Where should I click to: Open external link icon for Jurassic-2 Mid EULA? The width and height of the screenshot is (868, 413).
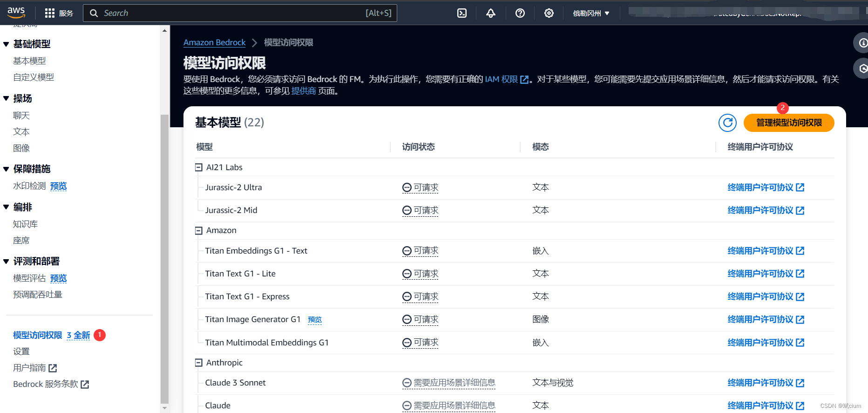800,211
